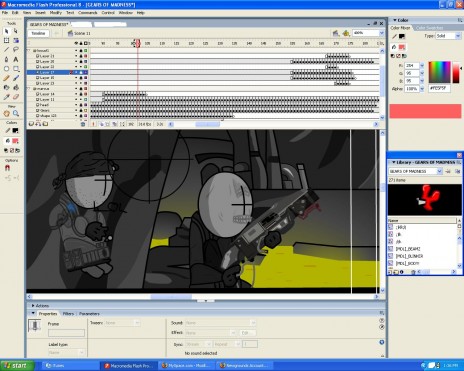This screenshot has height=371, width=464.
Task: Switch to the Color Swatches tab
Action: 429,28
